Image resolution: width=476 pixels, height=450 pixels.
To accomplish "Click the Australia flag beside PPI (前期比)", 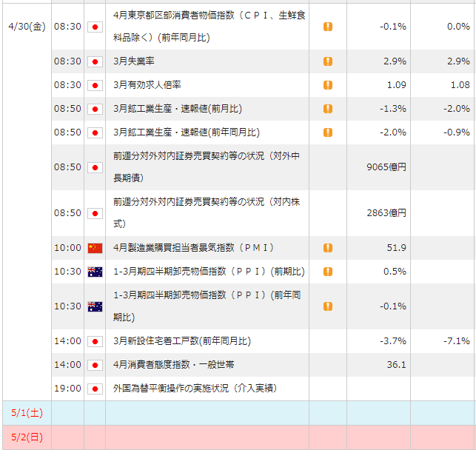I will point(95,272).
